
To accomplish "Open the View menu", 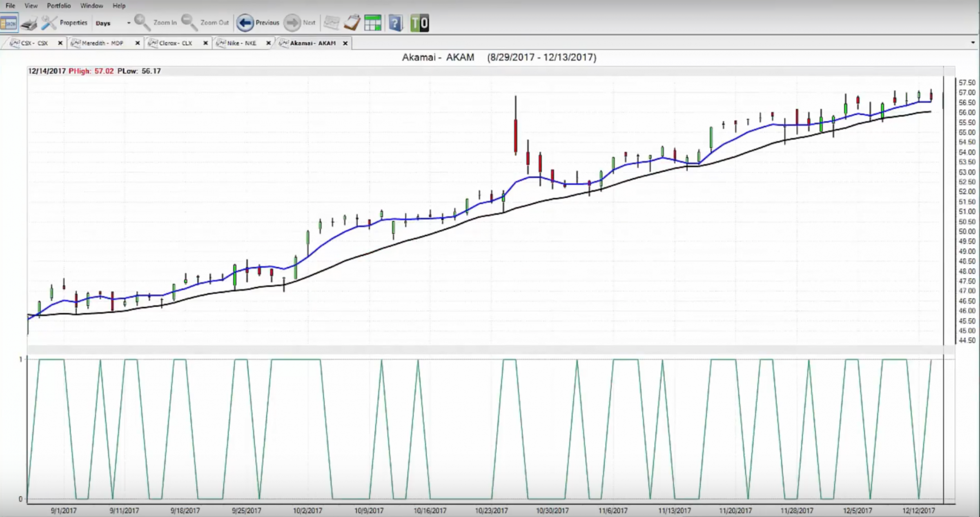I will click(31, 6).
